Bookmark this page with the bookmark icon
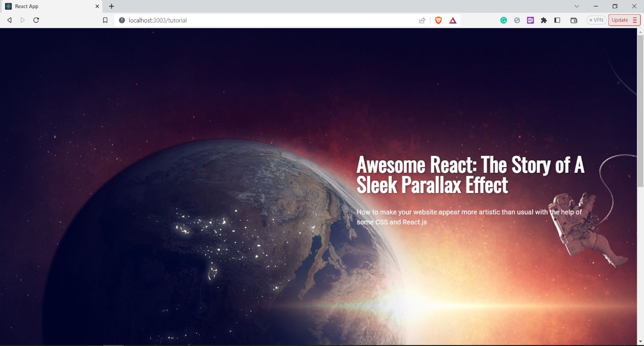The width and height of the screenshot is (644, 346). (x=105, y=20)
